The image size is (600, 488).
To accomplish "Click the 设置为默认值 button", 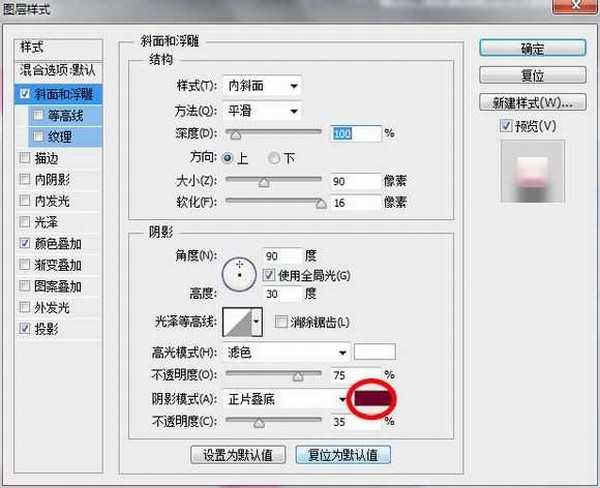I will click(x=238, y=455).
